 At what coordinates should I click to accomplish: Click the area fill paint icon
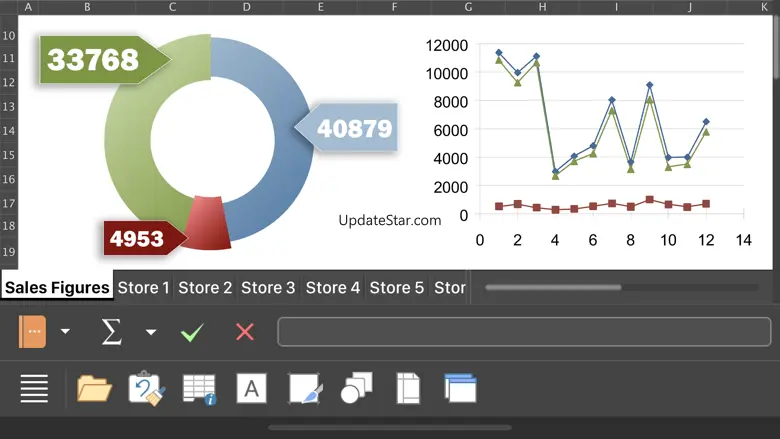coord(305,389)
